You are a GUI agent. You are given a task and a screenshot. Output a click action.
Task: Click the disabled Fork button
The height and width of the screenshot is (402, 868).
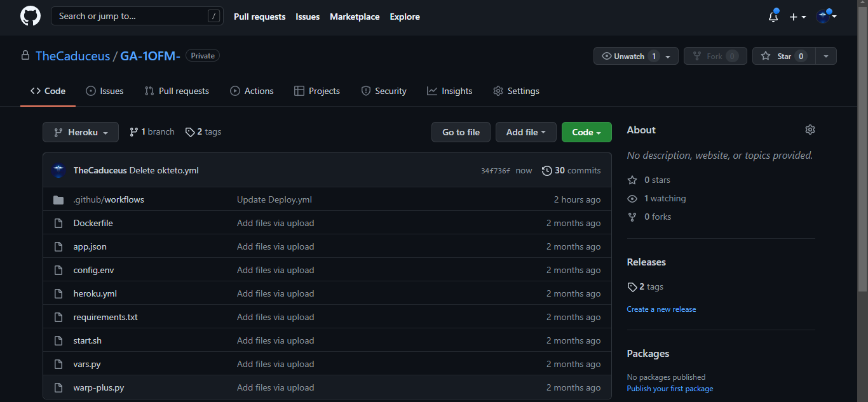715,56
